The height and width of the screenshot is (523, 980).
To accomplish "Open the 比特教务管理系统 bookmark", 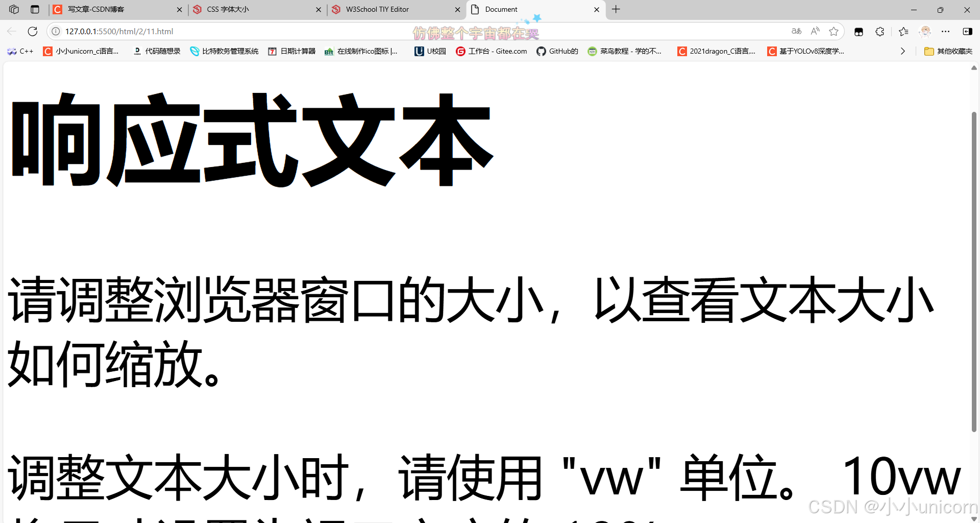I will tap(224, 51).
